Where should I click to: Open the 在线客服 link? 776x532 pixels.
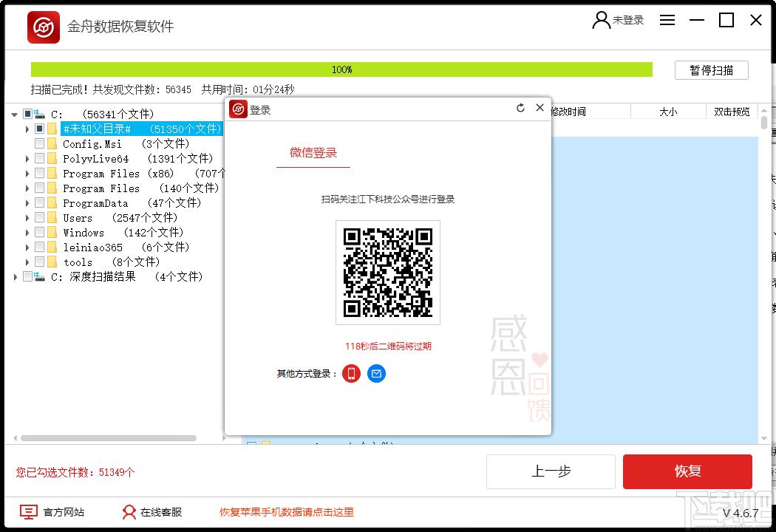[x=161, y=512]
